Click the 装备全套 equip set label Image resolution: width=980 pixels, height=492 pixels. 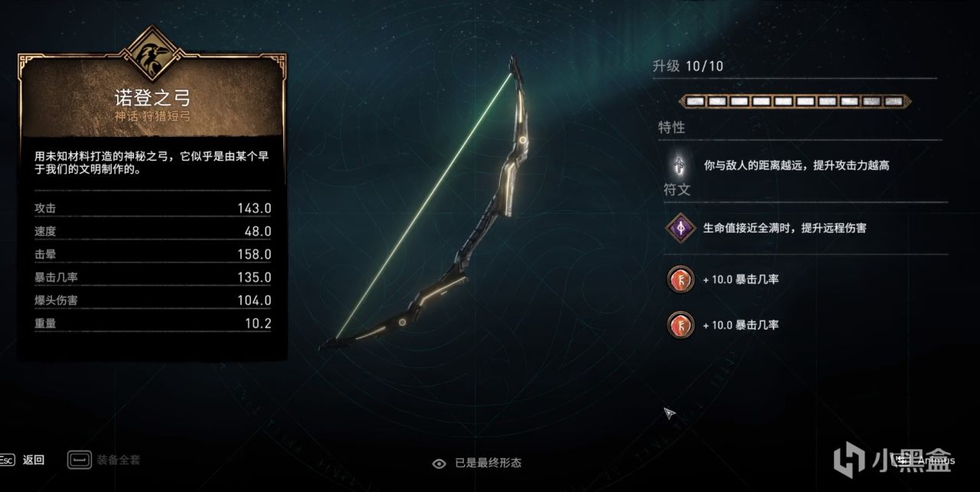tap(119, 460)
